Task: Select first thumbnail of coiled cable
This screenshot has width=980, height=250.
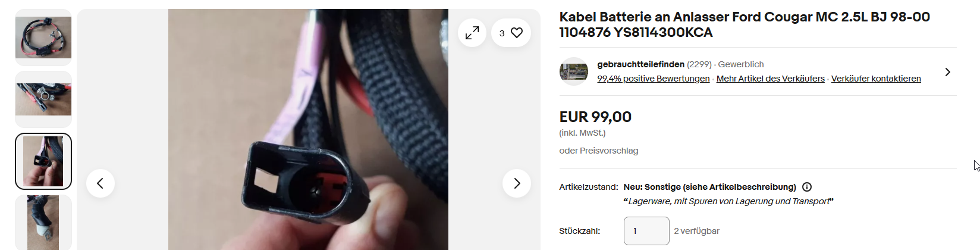Action: pos(43,37)
